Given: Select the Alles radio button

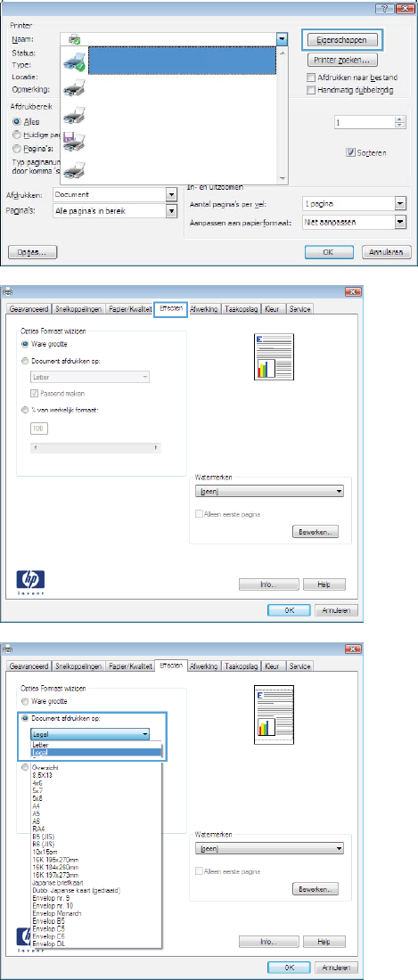Looking at the screenshot, I should click(16, 123).
